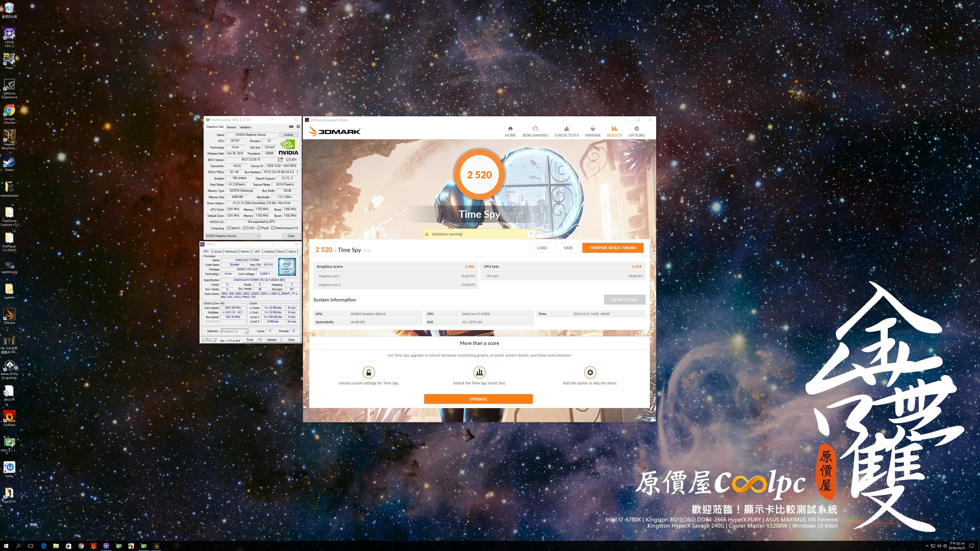Click the unlock custom settings padlock icon
980x551 pixels.
[368, 372]
